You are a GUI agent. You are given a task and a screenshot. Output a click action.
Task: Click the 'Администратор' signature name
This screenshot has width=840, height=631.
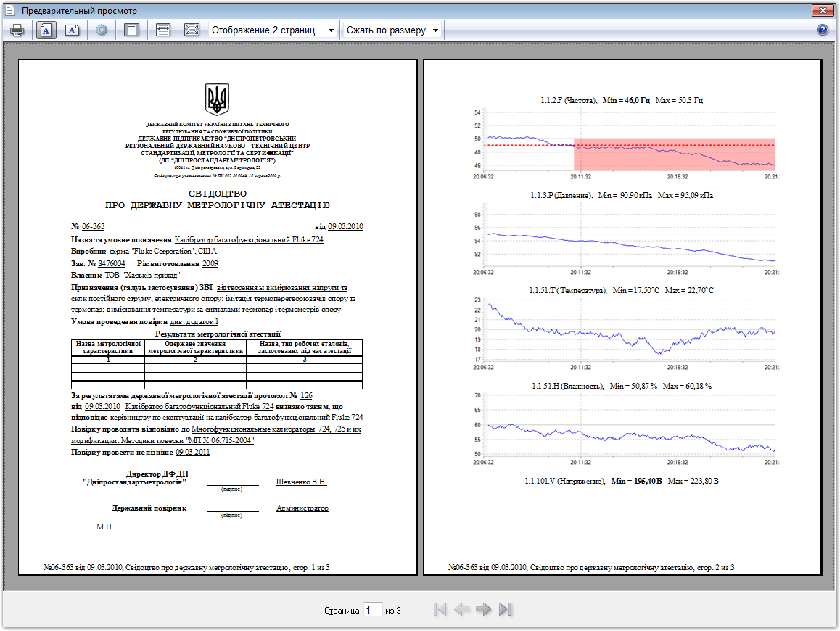(x=302, y=508)
